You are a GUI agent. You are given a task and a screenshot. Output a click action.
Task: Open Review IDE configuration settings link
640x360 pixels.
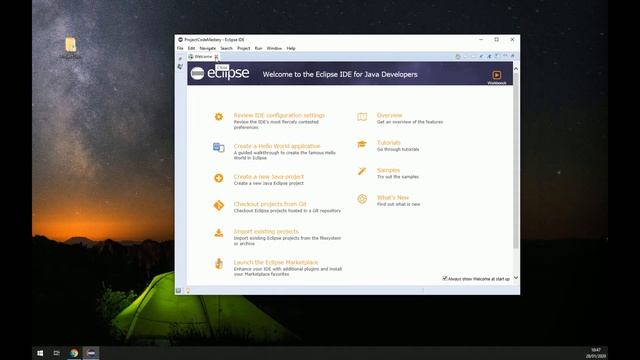[x=279, y=116]
